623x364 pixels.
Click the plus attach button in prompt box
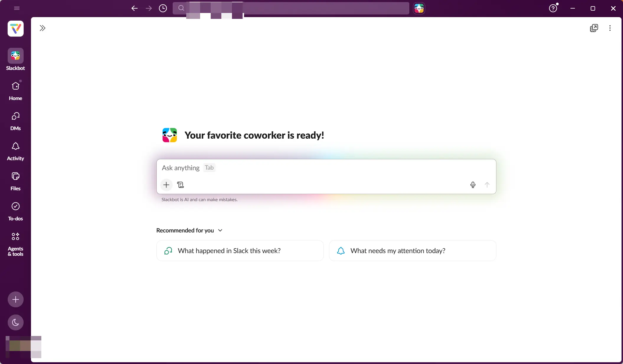pyautogui.click(x=166, y=185)
